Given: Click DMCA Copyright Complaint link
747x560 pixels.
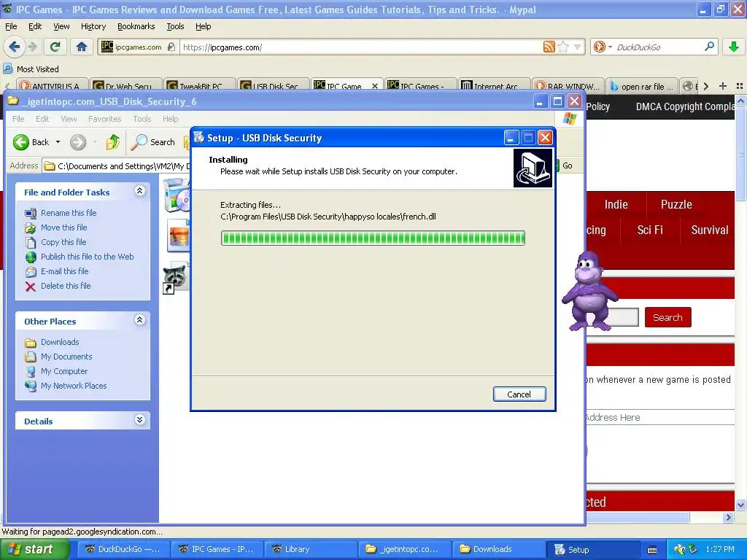Looking at the screenshot, I should pos(685,106).
